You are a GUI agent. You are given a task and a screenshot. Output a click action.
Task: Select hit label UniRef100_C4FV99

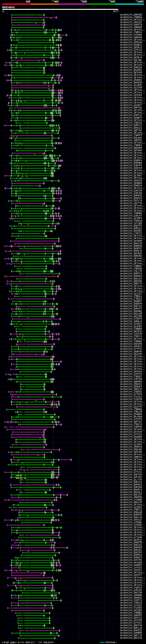click(131, 379)
